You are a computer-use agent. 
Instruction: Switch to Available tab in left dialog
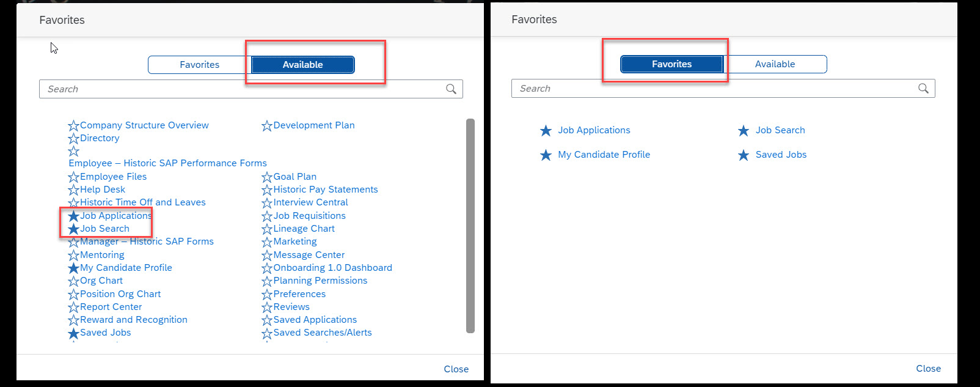pos(302,65)
